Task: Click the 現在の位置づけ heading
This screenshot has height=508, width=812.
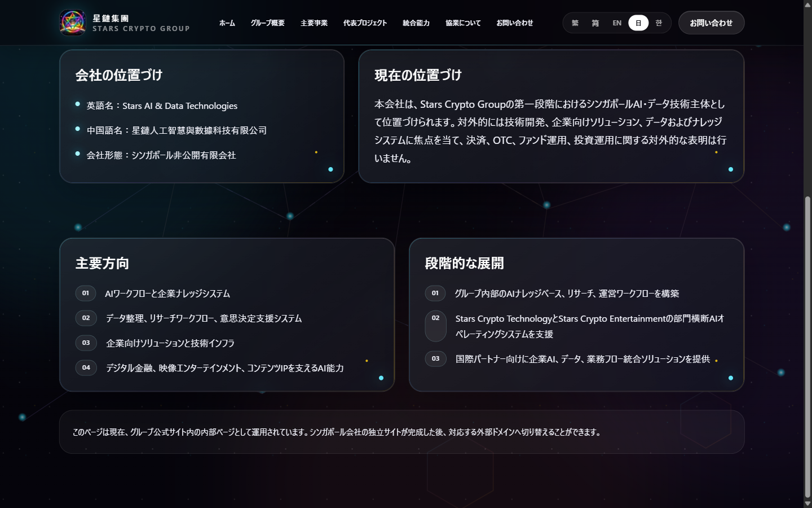Action: pos(418,75)
